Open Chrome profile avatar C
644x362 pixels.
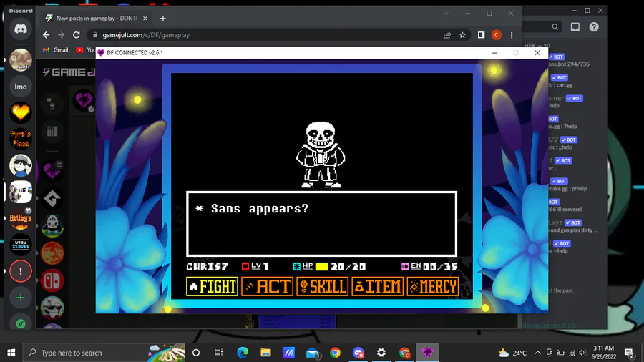coord(496,35)
